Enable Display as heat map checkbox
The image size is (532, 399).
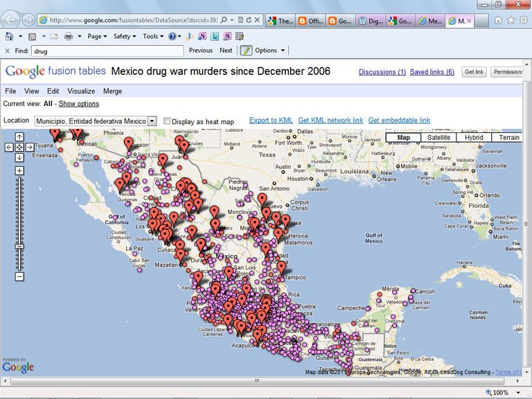[166, 121]
